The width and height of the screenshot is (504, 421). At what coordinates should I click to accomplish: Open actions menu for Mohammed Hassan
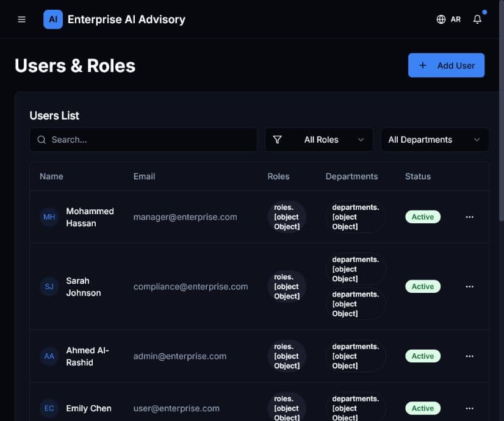(470, 217)
